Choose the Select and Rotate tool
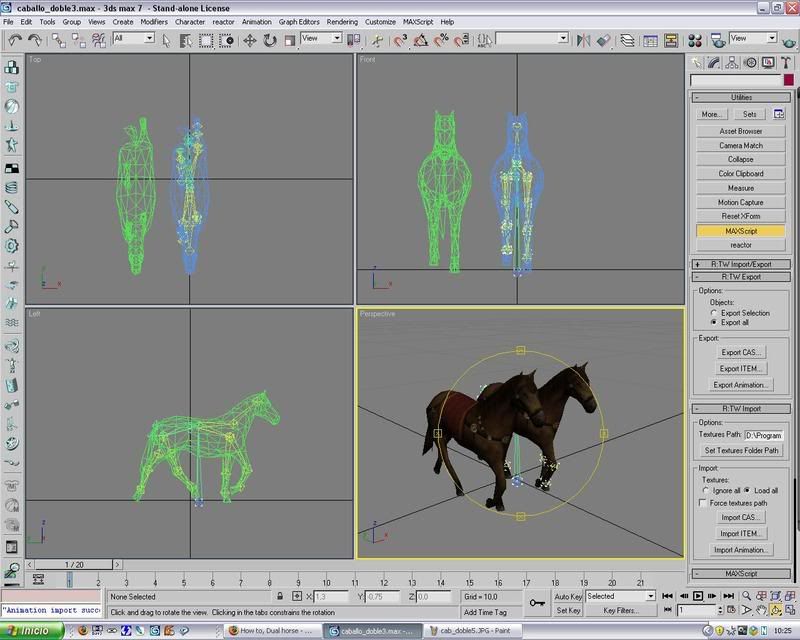800x640 pixels. point(269,41)
